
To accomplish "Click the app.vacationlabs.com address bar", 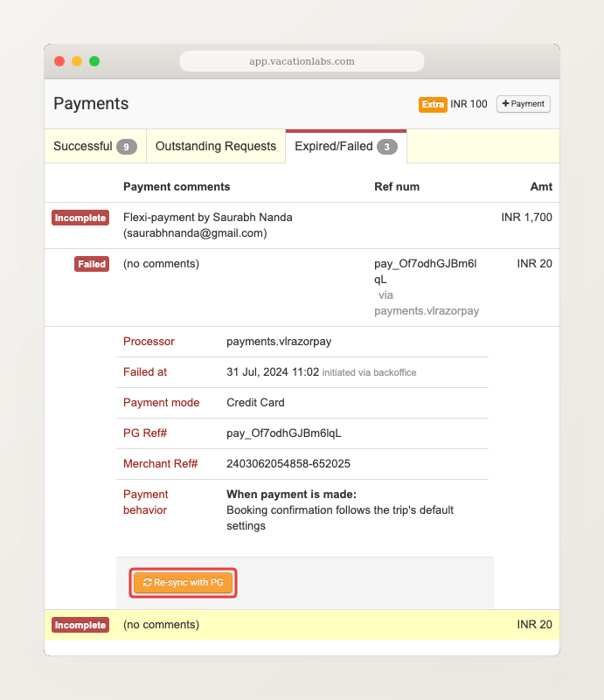I will (x=302, y=61).
